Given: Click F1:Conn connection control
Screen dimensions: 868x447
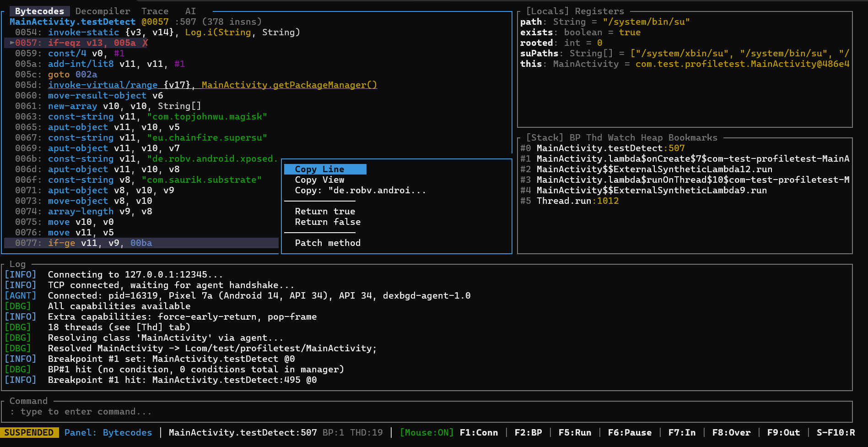Looking at the screenshot, I should tap(479, 432).
